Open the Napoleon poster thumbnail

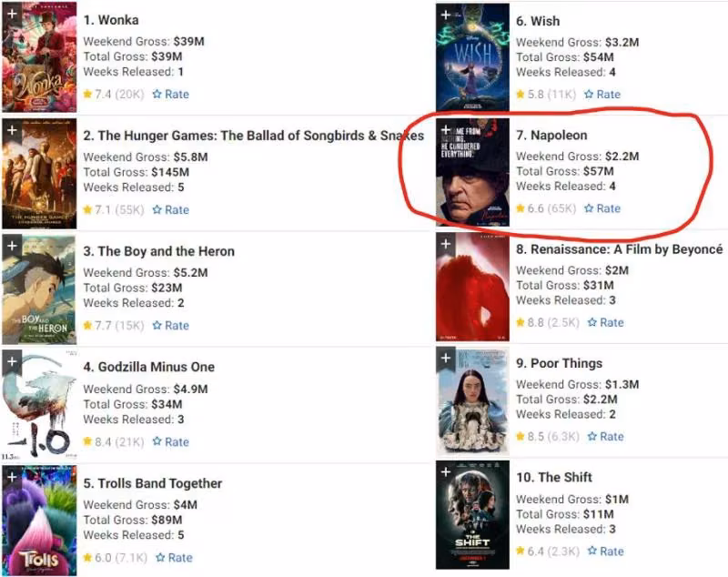point(472,172)
